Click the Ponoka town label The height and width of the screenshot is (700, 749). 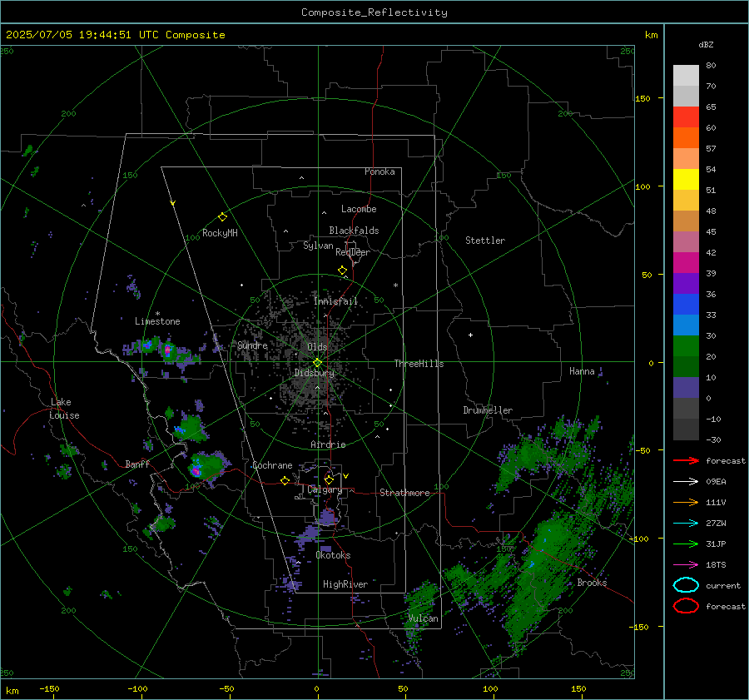point(379,171)
